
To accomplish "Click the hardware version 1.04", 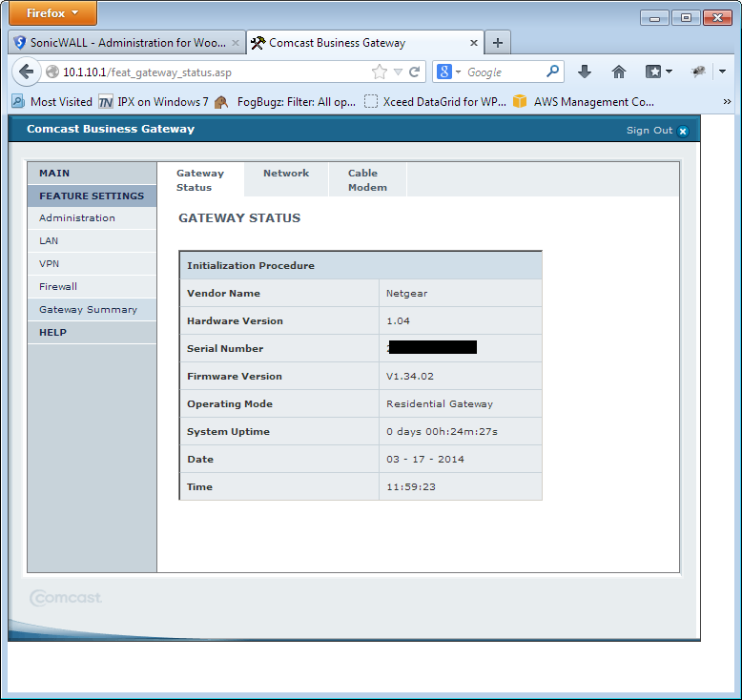I will pos(398,320).
